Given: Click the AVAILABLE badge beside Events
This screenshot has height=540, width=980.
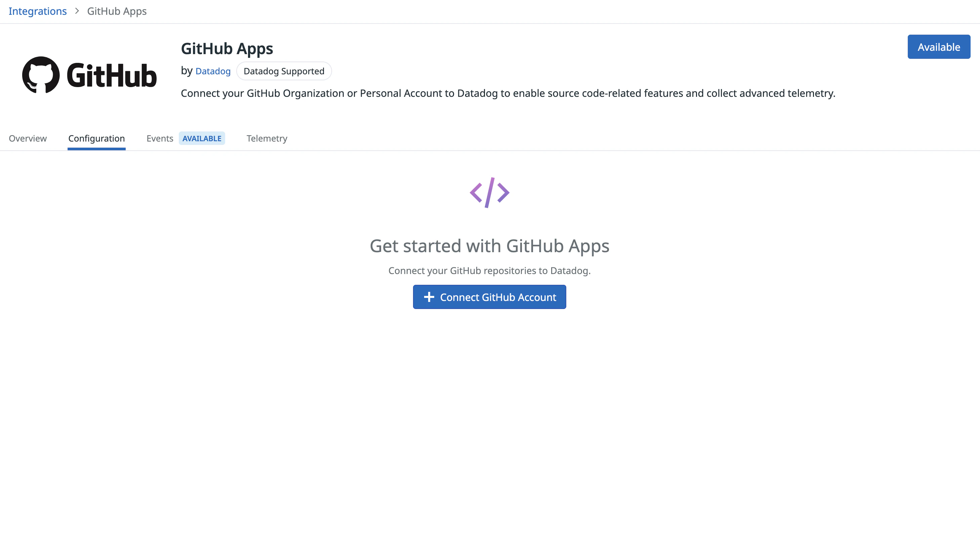Looking at the screenshot, I should coord(202,138).
